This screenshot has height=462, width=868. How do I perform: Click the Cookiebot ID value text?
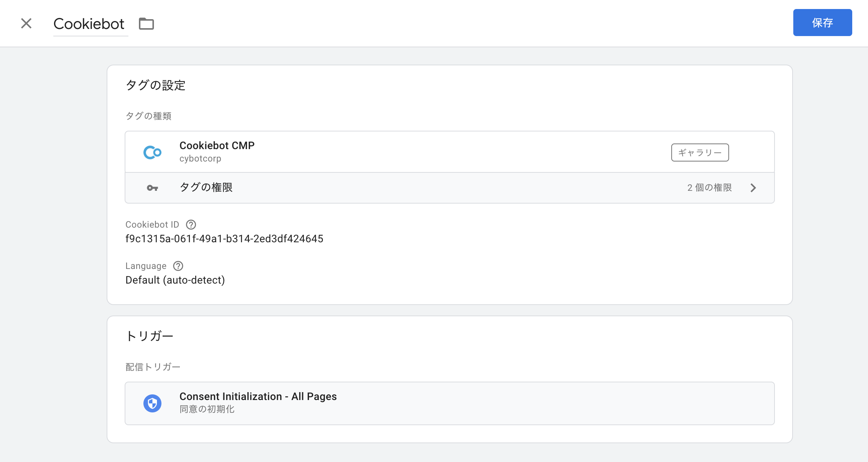[x=224, y=239]
